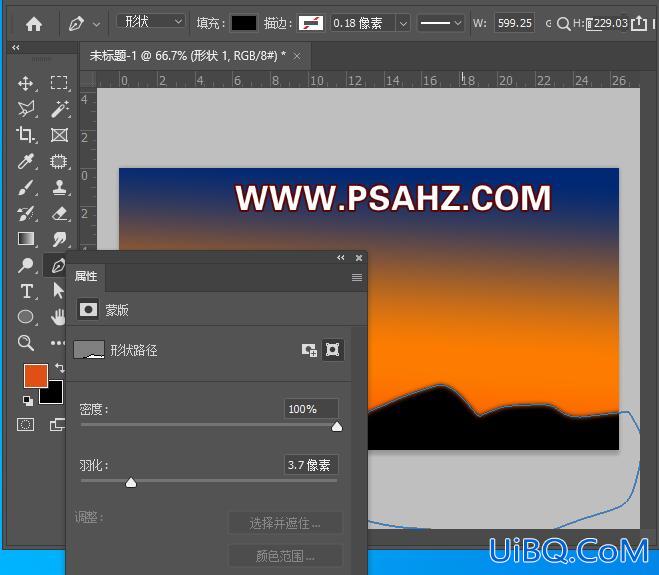Click the search magnifier icon
This screenshot has height=575, width=659.
(x=563, y=24)
